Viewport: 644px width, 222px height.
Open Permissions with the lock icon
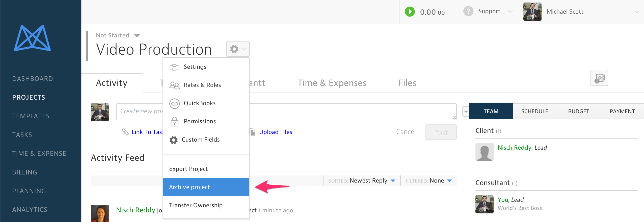199,121
